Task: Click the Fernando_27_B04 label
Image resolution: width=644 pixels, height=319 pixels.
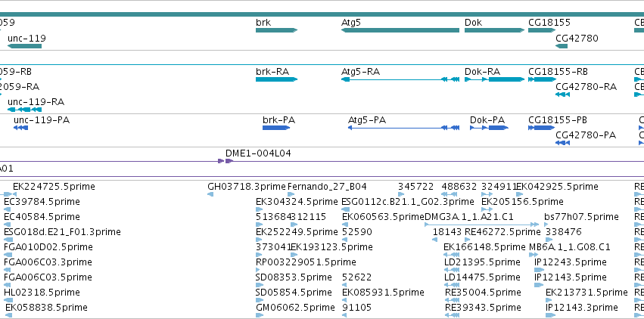Action: [327, 187]
